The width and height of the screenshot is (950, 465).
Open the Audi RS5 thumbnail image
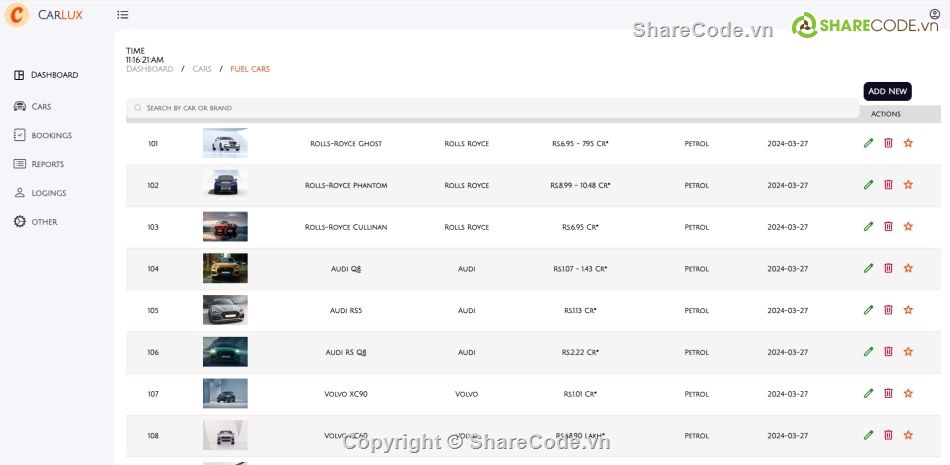click(225, 310)
